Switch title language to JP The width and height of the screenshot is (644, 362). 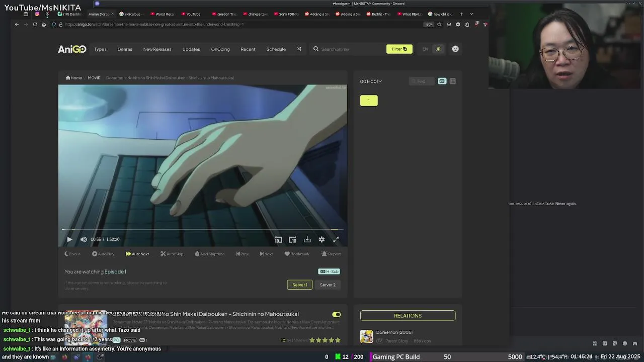point(438,49)
